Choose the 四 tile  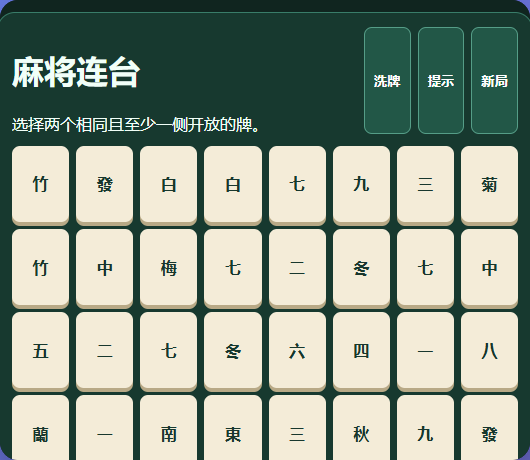pyautogui.click(x=361, y=352)
